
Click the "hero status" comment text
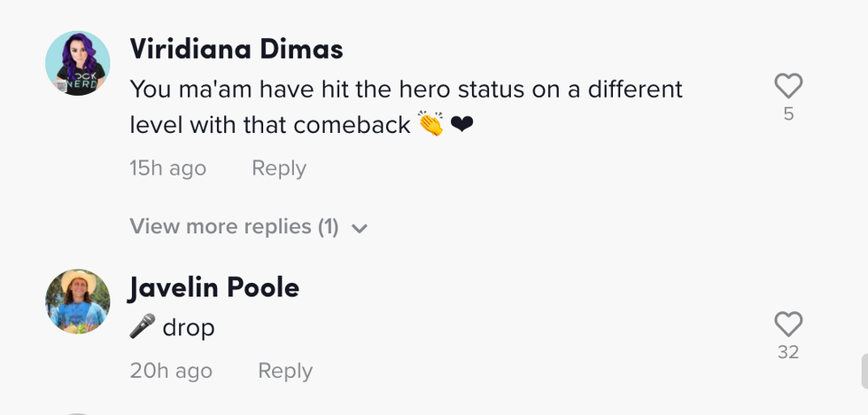406,90
